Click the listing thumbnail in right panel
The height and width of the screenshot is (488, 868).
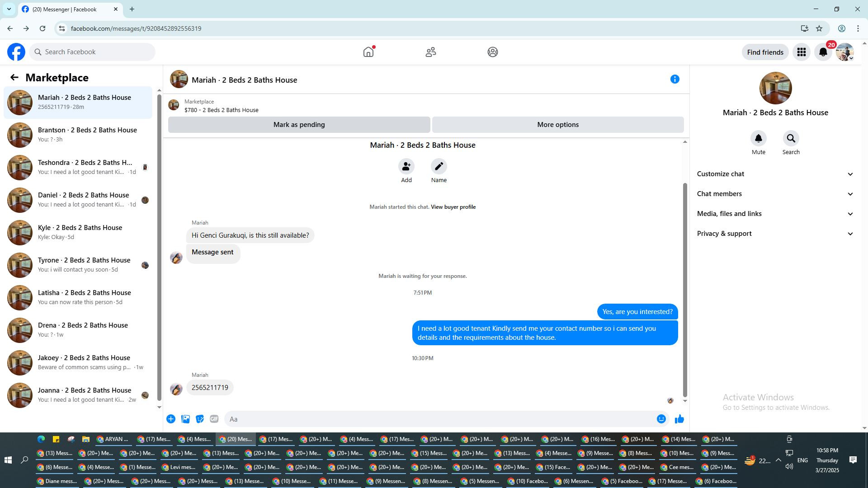click(x=775, y=88)
